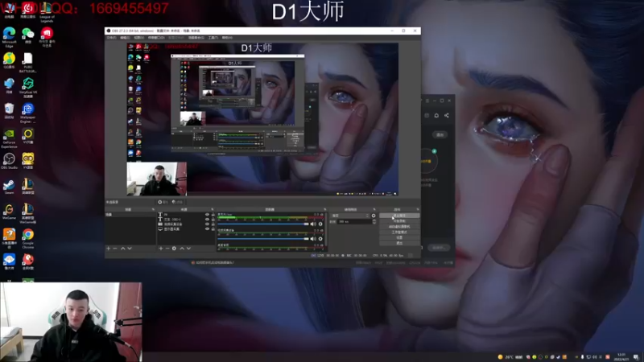
Task: Open transition properties gear beside the transition dropdown
Action: click(374, 216)
